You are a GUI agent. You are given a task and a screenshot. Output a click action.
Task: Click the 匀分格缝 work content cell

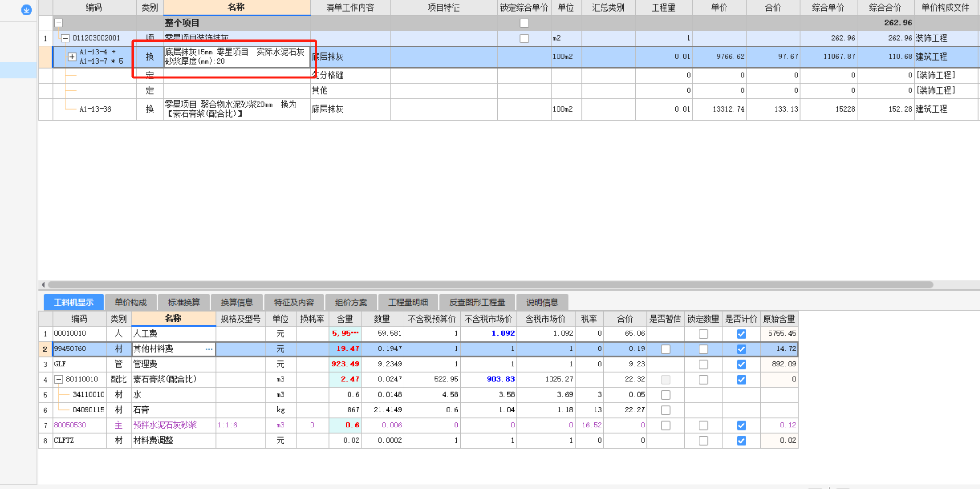coord(350,75)
